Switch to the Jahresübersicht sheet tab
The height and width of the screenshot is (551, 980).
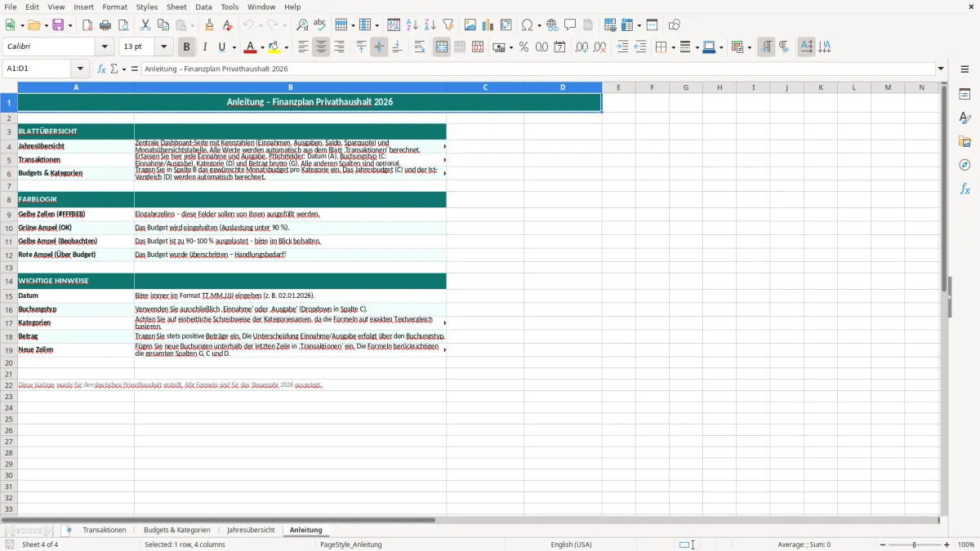251,530
